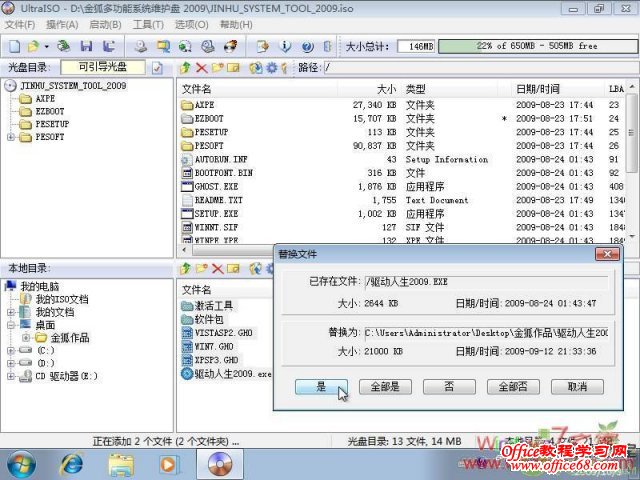Click the help question mark toolbar icon
The image size is (640, 480).
[x=306, y=46]
